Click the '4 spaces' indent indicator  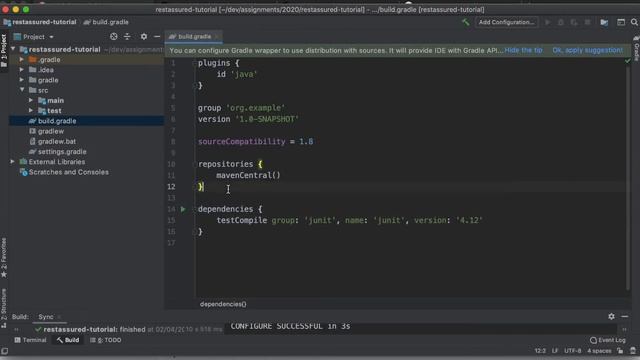point(599,351)
